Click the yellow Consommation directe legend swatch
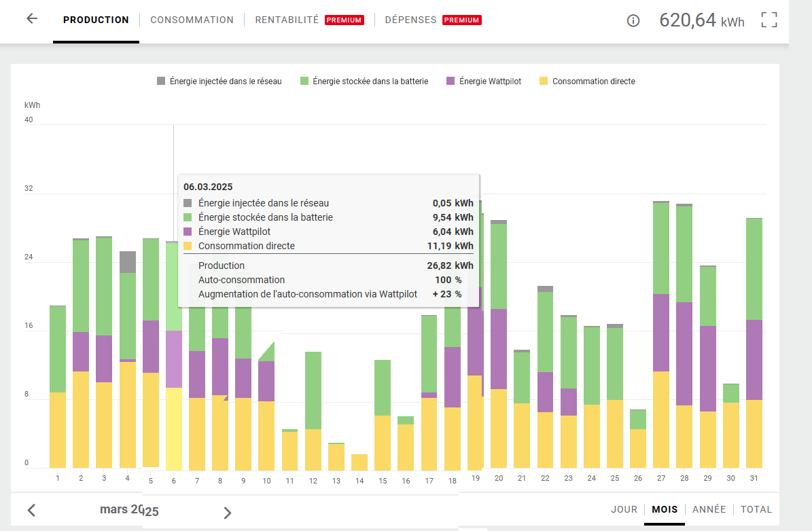The height and width of the screenshot is (531, 812). [x=543, y=81]
